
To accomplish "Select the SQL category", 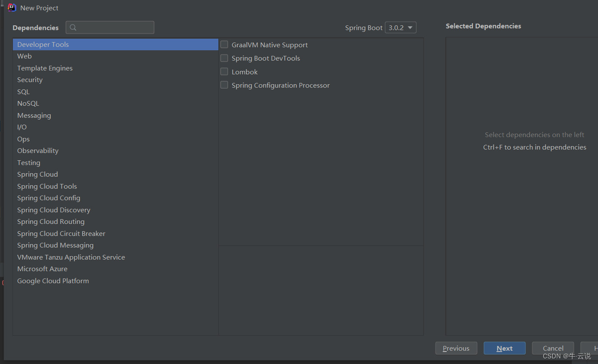I will (116, 92).
